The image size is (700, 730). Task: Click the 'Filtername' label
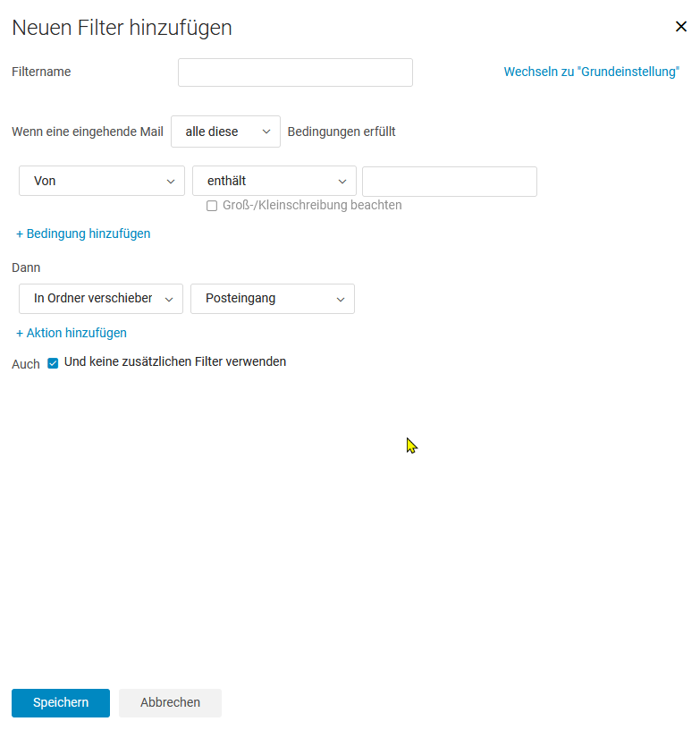coord(41,72)
